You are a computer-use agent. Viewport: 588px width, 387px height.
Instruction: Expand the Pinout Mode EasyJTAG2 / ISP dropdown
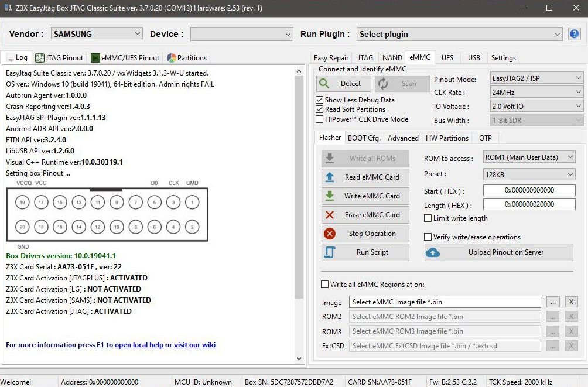coord(536,78)
